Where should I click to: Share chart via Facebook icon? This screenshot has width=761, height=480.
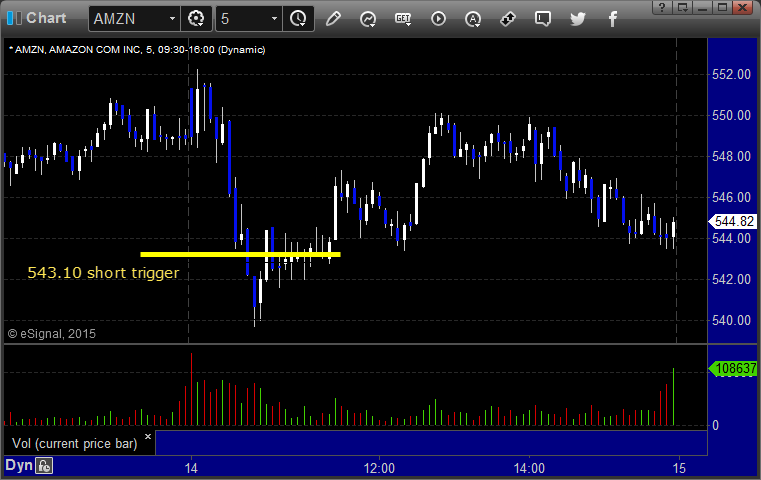[612, 19]
